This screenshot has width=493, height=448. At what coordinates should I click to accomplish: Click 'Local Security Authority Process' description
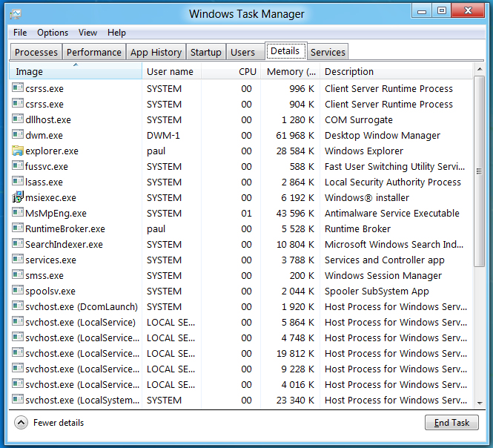(x=393, y=182)
